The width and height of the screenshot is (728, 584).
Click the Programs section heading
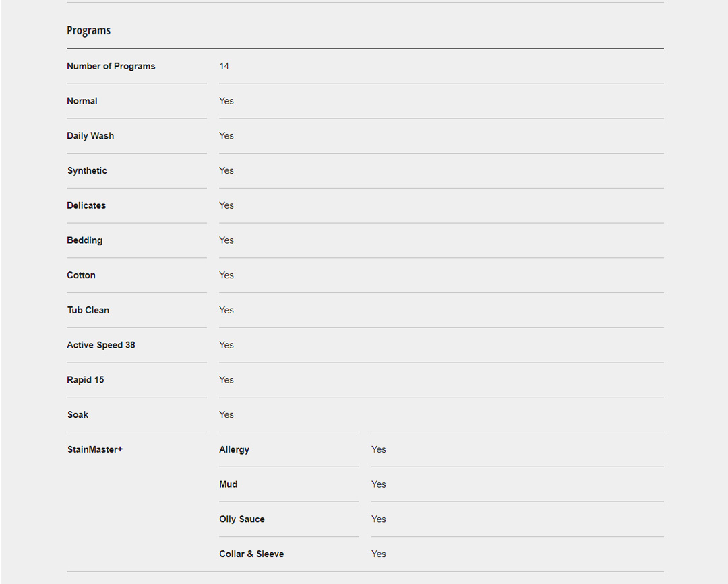tap(88, 30)
